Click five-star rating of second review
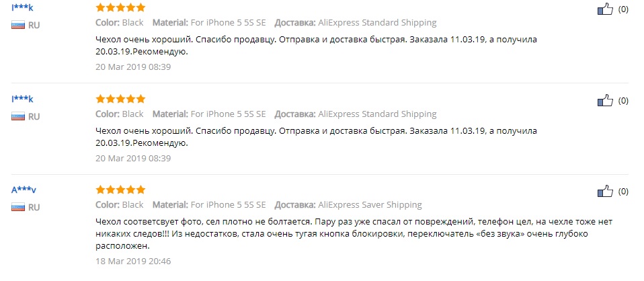Screen dimensions: 644x281 (x=120, y=99)
